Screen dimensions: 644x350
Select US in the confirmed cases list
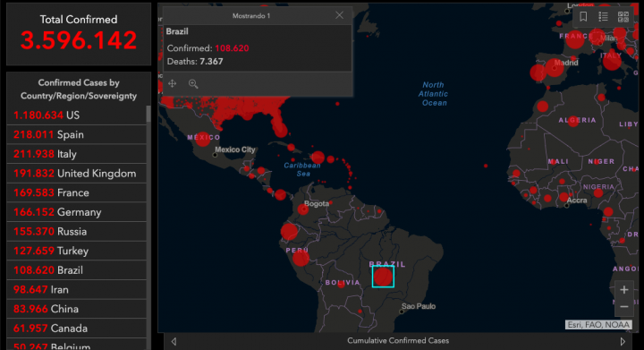click(x=76, y=115)
